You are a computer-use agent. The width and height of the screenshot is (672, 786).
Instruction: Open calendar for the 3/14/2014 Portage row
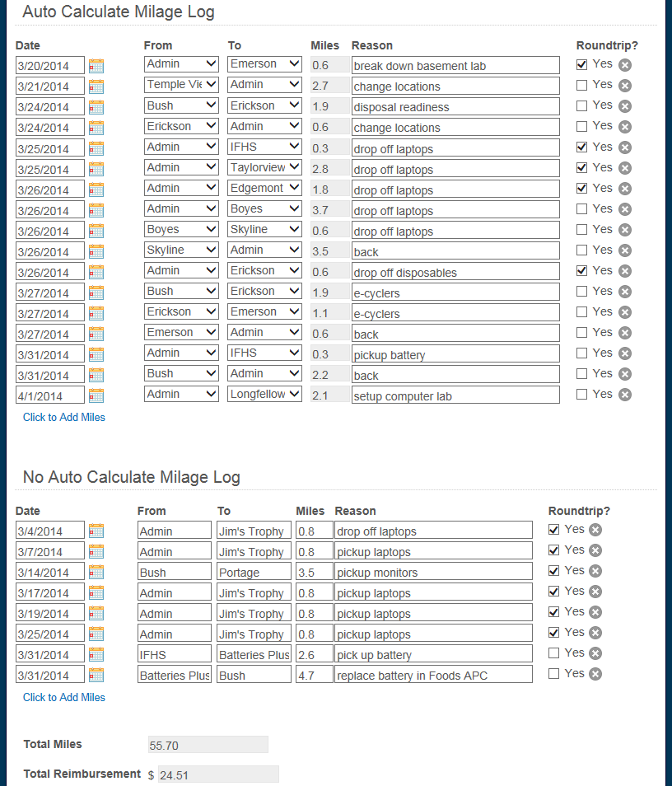coord(96,572)
